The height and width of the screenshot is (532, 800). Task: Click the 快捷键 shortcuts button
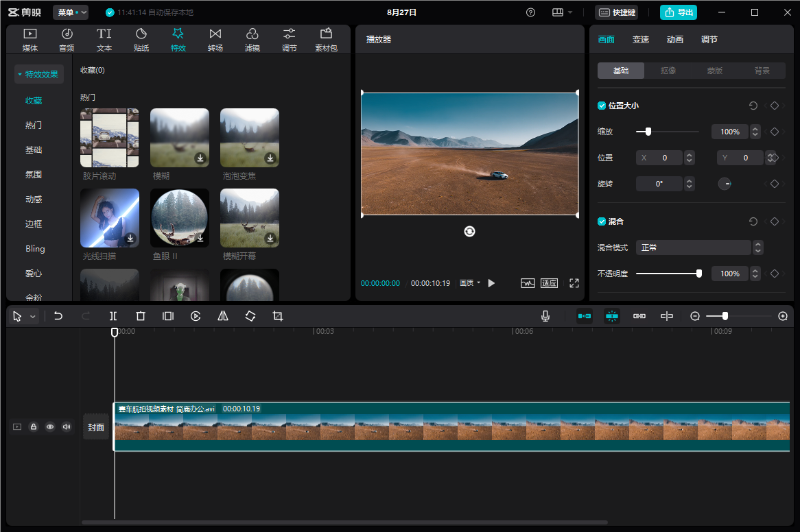[x=616, y=12]
